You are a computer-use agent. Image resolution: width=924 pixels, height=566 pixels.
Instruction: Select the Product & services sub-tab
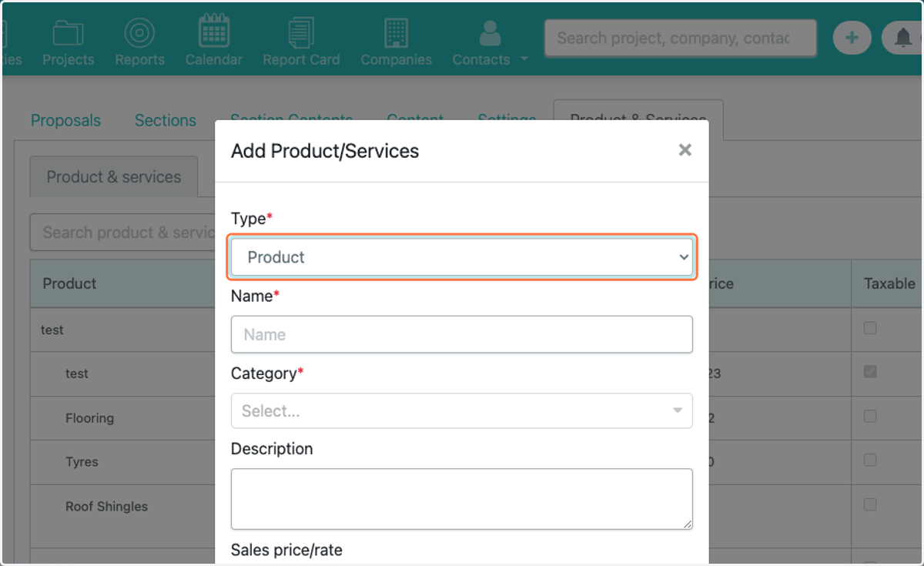click(x=114, y=176)
